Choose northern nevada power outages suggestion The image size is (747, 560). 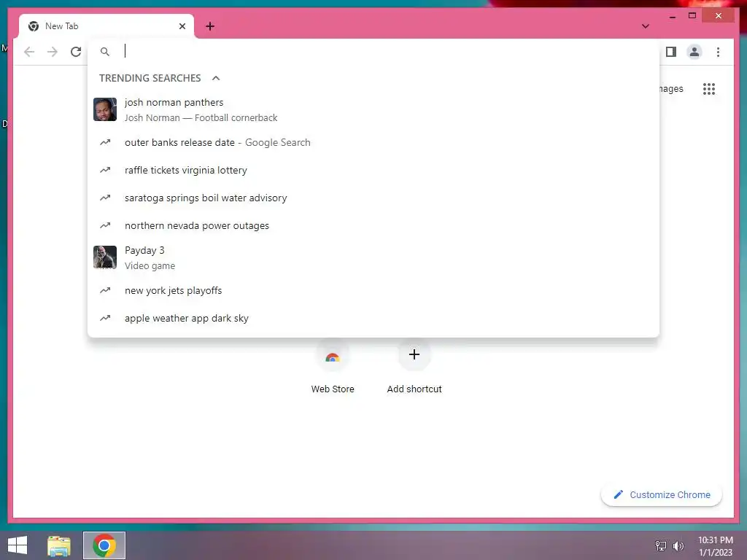point(373,225)
